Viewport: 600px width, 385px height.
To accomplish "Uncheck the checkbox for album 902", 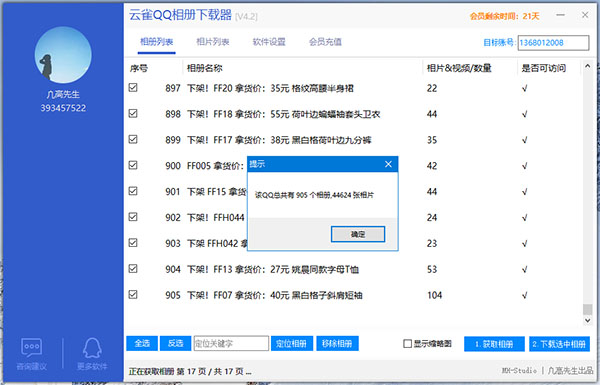I will point(133,217).
